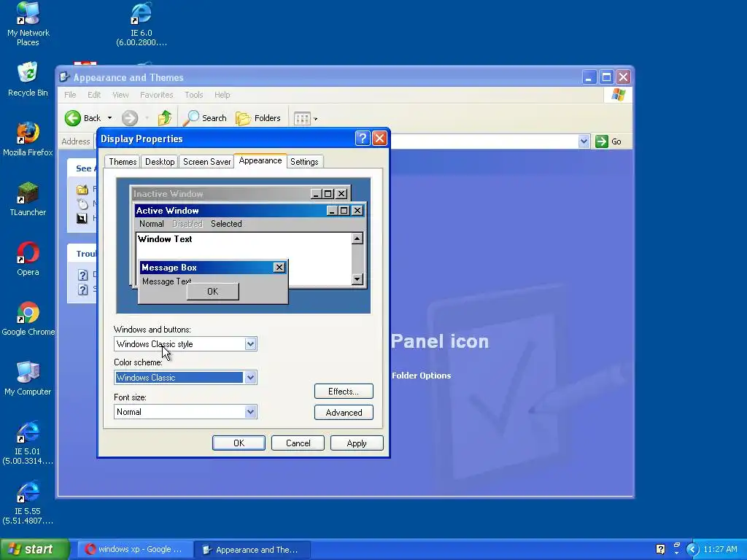Image resolution: width=747 pixels, height=560 pixels.
Task: Open the Favorites menu
Action: (156, 95)
